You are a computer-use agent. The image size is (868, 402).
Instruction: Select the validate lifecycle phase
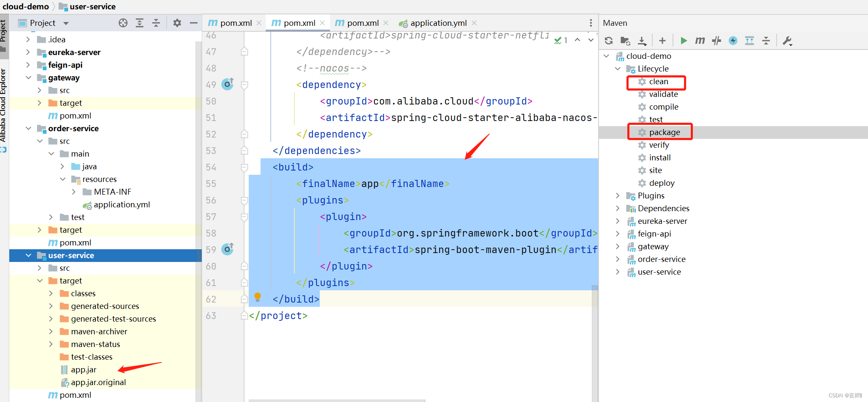pyautogui.click(x=663, y=94)
